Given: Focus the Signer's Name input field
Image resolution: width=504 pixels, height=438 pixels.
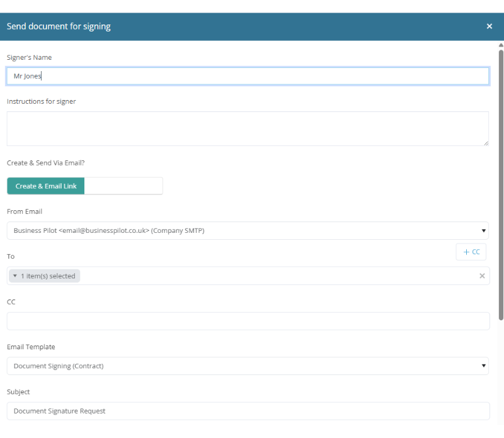Looking at the screenshot, I should 248,76.
